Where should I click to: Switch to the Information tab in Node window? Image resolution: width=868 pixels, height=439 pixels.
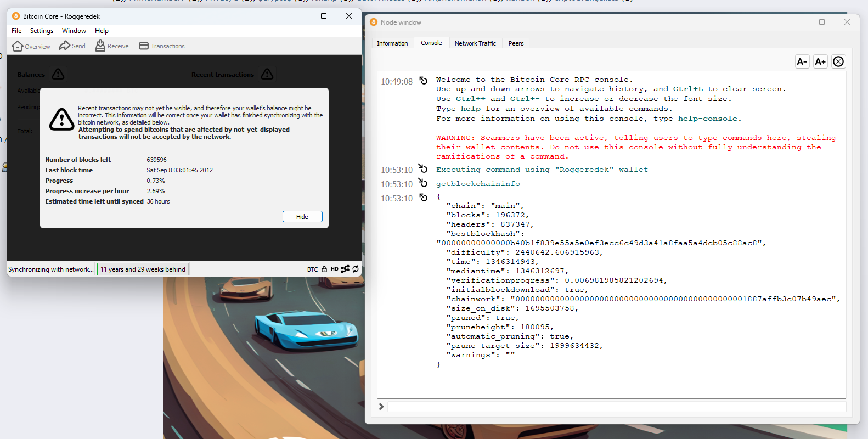[392, 43]
